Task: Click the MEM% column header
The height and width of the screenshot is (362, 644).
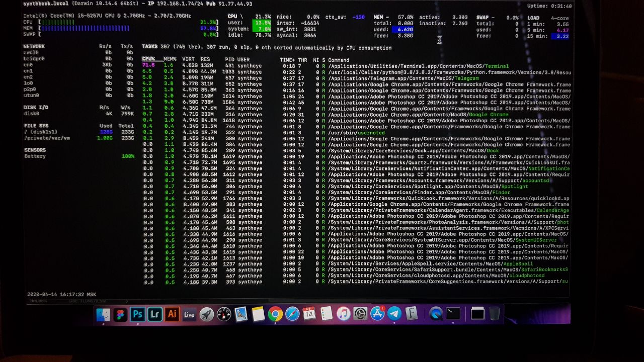Action: [170, 60]
